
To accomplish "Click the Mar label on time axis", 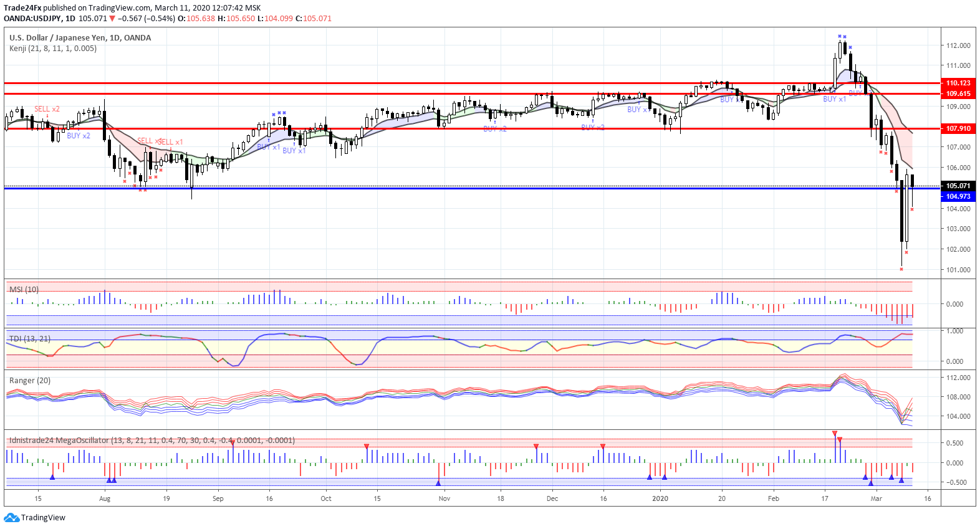I will click(877, 498).
